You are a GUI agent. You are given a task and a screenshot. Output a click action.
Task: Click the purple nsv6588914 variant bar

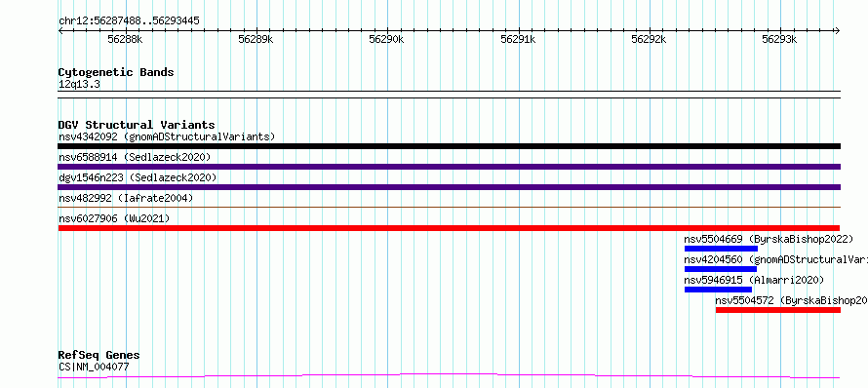coord(449,167)
